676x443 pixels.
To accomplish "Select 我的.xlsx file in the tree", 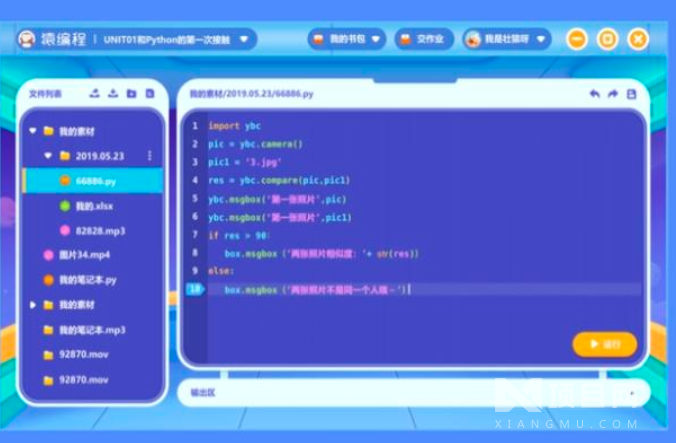I will 93,206.
